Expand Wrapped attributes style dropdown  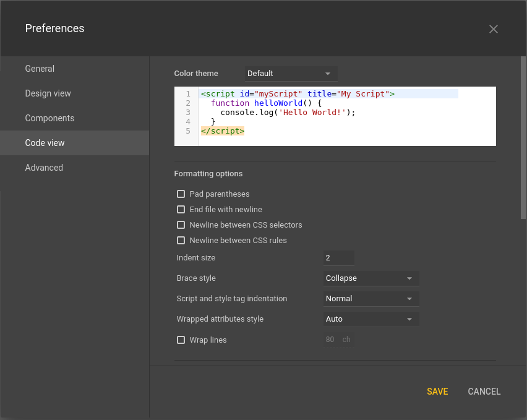click(x=371, y=319)
